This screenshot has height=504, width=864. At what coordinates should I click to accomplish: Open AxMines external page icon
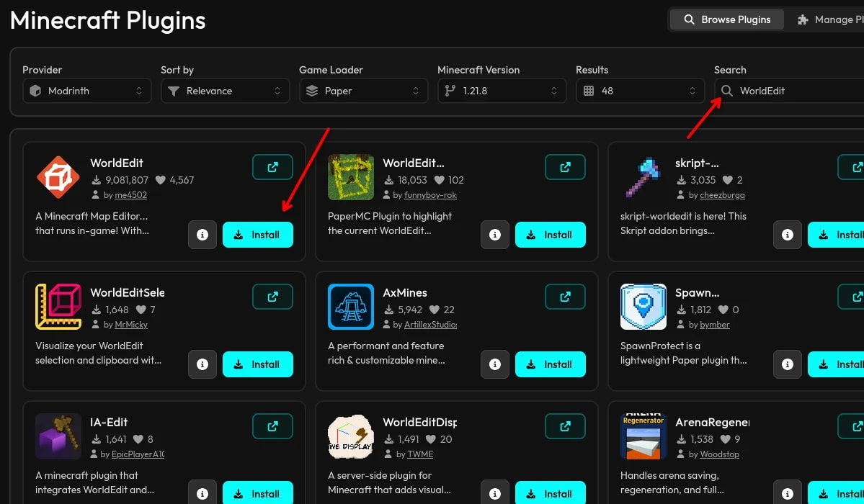tap(565, 297)
